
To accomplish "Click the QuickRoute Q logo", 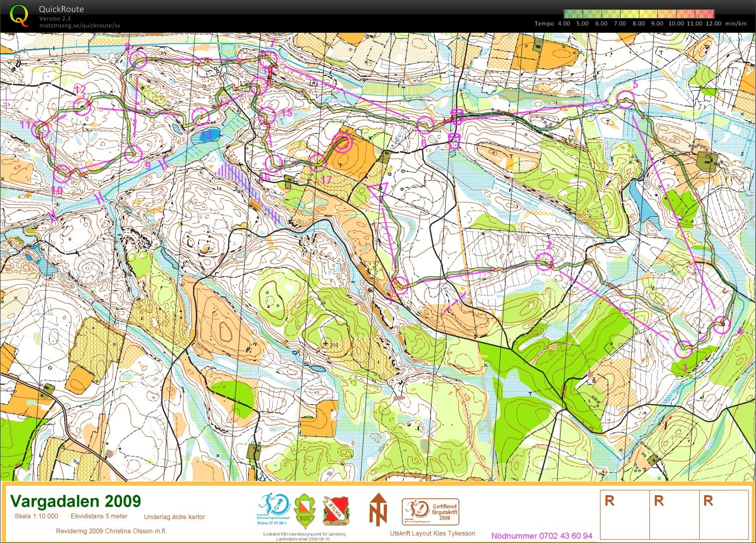I will 19,15.
